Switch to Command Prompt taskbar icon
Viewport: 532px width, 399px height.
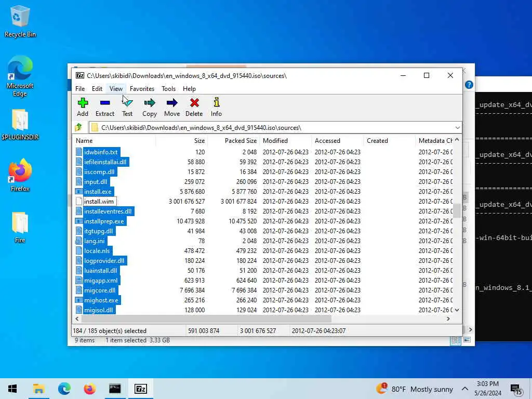tap(115, 389)
